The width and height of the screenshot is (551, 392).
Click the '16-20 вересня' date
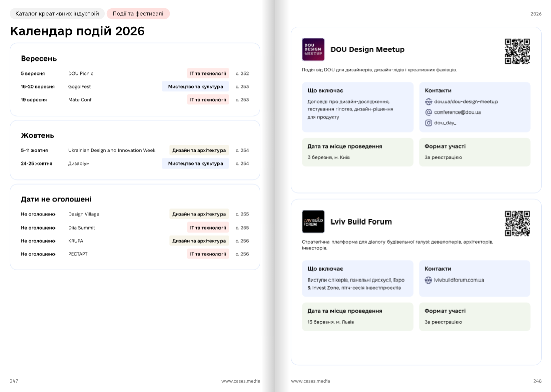click(38, 87)
